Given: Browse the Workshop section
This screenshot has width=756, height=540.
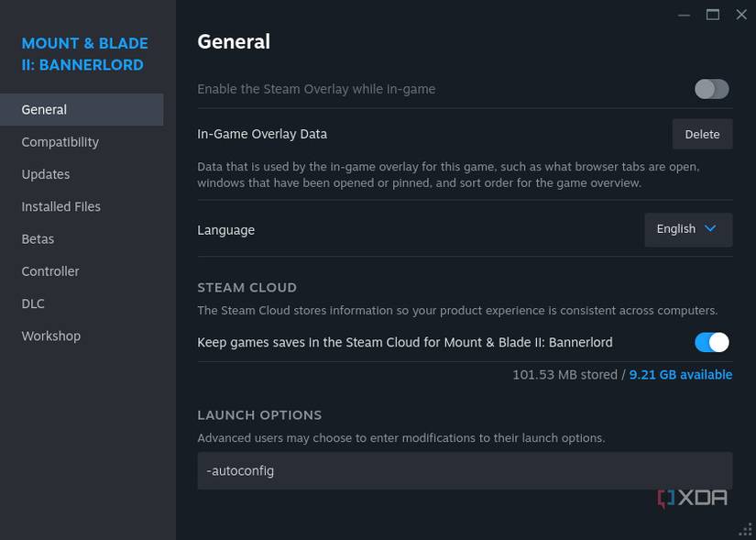Looking at the screenshot, I should (x=50, y=336).
